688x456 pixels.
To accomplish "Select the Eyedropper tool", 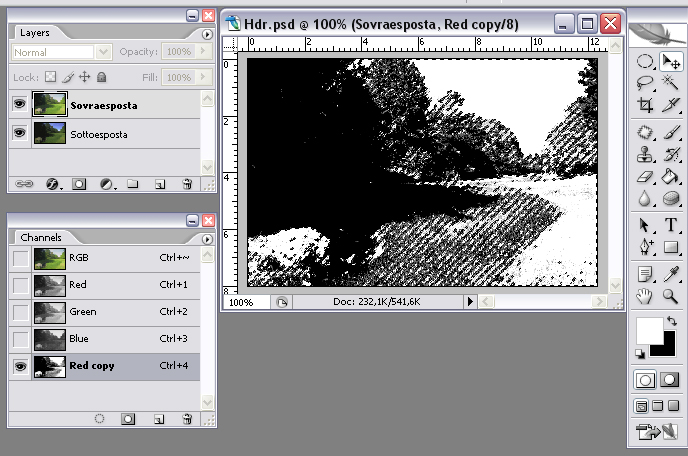I will coord(671,272).
